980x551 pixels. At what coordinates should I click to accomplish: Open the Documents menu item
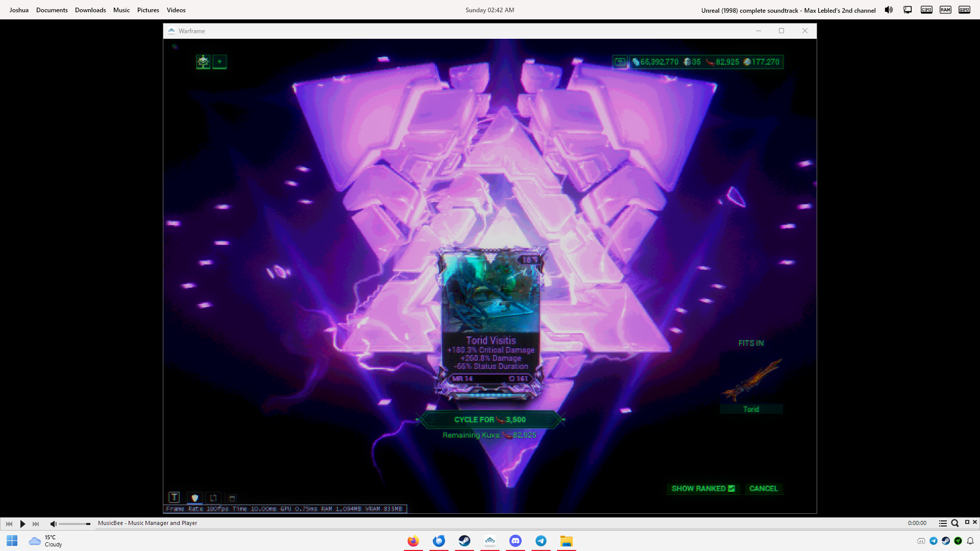[x=52, y=10]
